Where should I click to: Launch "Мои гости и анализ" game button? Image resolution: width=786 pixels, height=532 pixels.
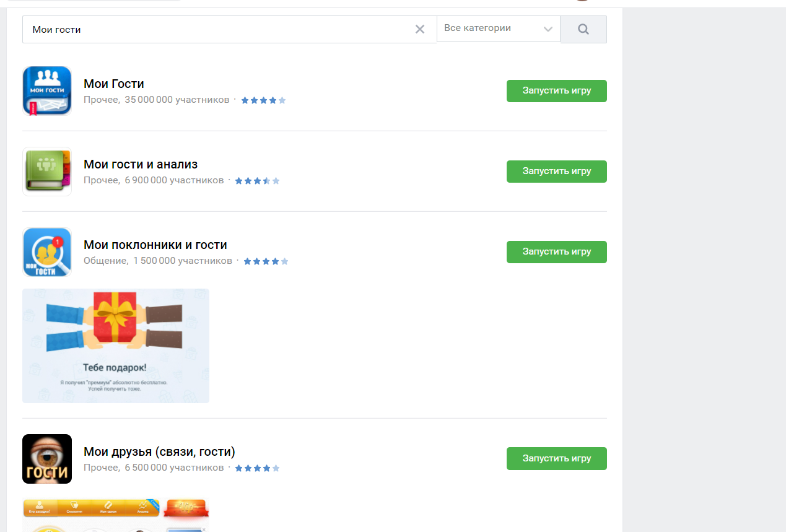557,172
